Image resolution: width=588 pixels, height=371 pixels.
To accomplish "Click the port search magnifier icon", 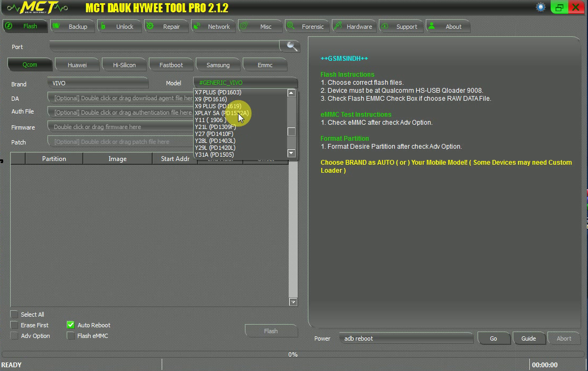I will pos(292,46).
